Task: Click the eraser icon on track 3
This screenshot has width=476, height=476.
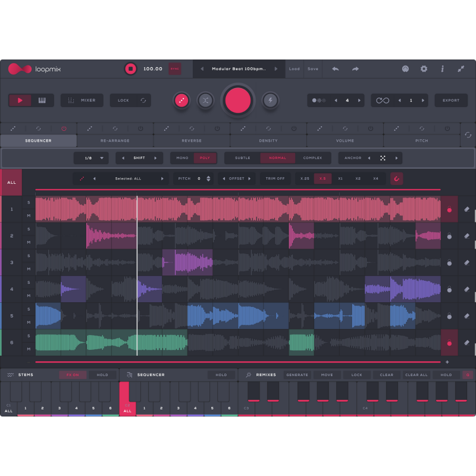Action: tap(466, 262)
